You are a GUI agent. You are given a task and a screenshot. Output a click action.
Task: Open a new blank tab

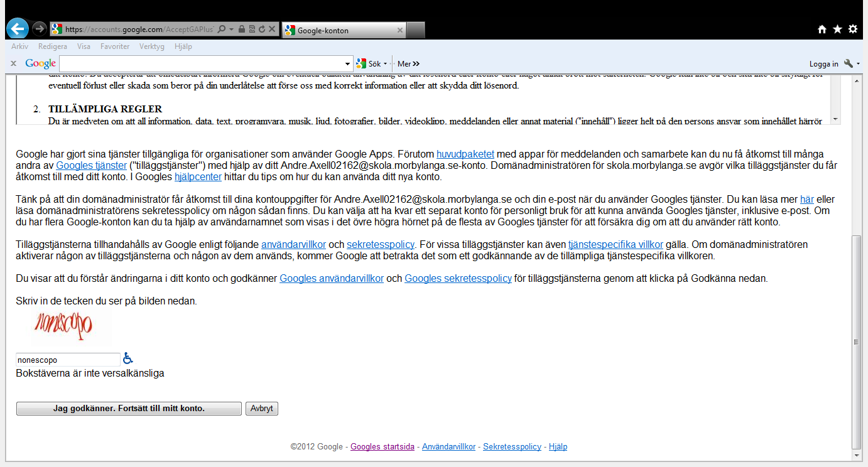coord(416,30)
